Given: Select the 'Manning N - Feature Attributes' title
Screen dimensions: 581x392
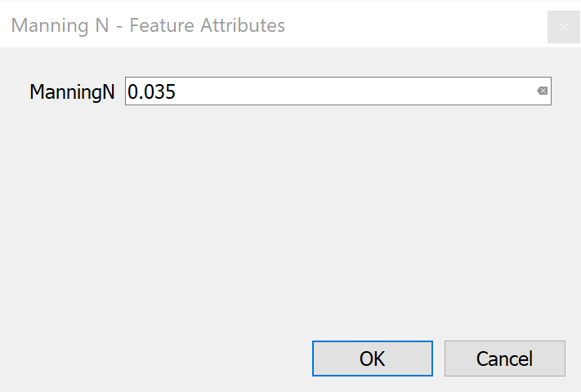Looking at the screenshot, I should 148,25.
